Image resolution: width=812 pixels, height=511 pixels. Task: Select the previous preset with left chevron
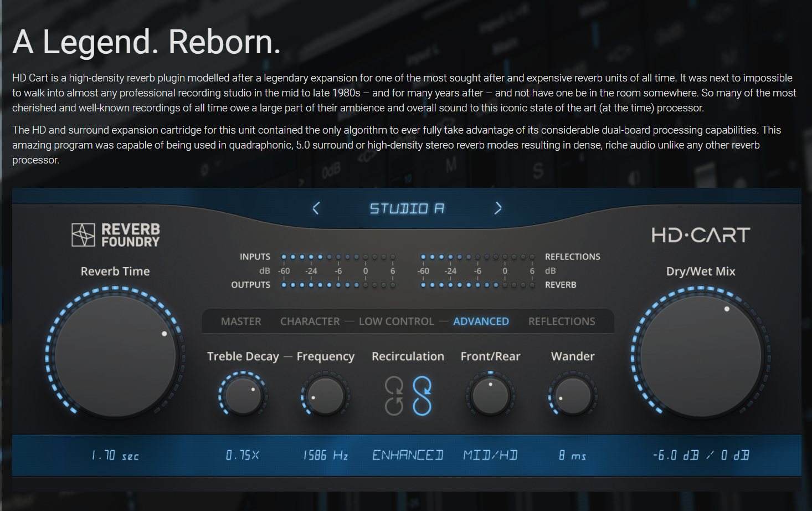316,208
